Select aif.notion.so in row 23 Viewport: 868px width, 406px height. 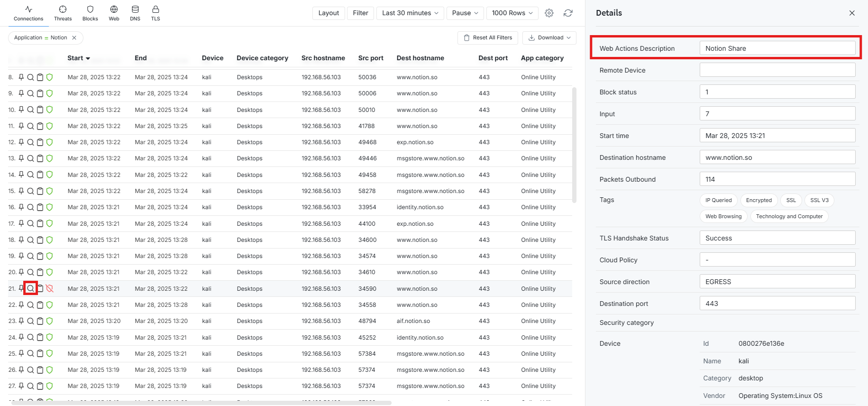(413, 321)
